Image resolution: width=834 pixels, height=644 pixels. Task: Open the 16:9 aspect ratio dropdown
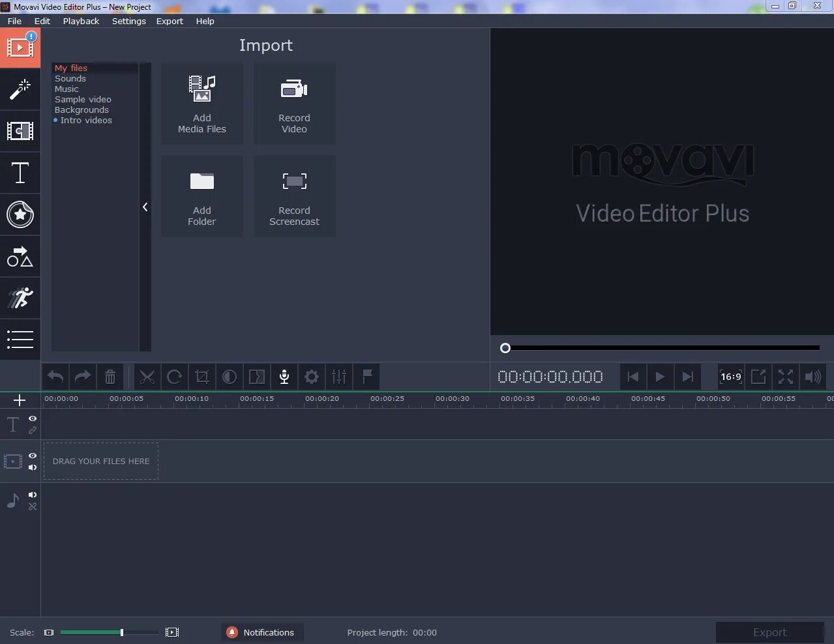coord(731,377)
